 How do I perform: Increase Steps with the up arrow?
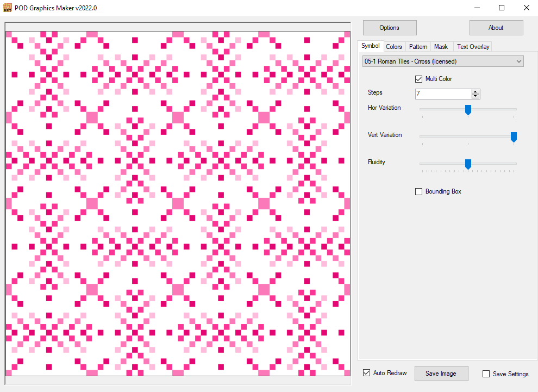[x=475, y=92]
